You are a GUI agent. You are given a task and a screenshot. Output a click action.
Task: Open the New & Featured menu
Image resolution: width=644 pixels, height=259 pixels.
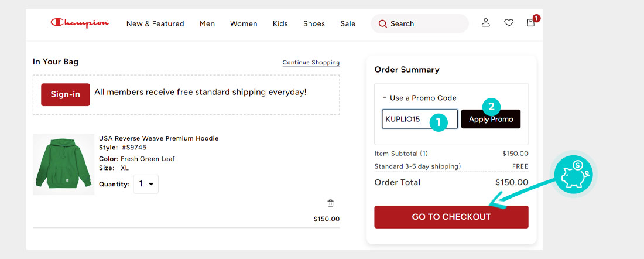[x=155, y=24]
